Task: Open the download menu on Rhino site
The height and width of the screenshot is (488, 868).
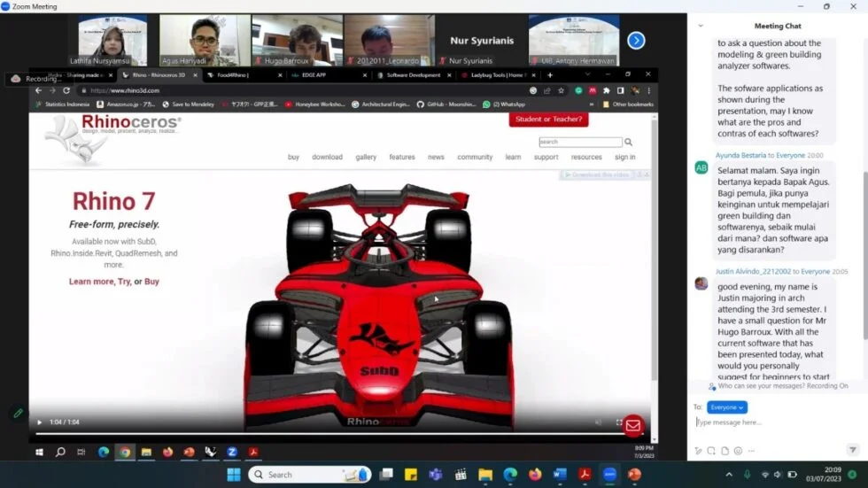Action: coord(327,157)
